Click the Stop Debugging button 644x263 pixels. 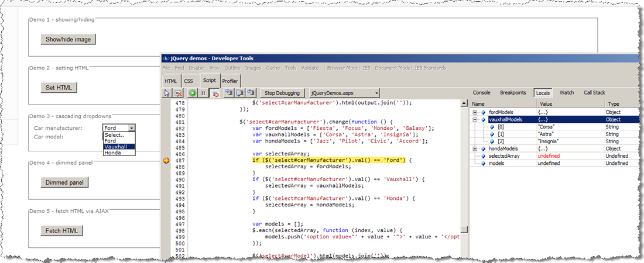283,93
